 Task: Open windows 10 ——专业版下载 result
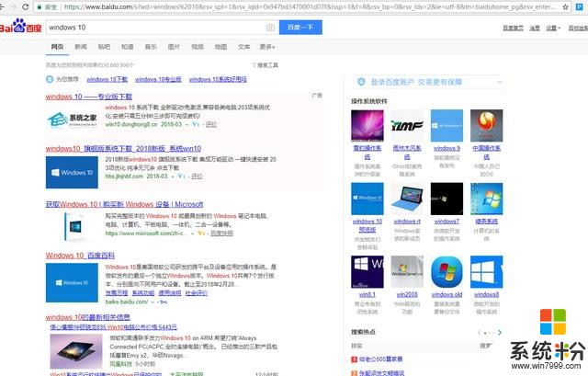pyautogui.click(x=89, y=97)
